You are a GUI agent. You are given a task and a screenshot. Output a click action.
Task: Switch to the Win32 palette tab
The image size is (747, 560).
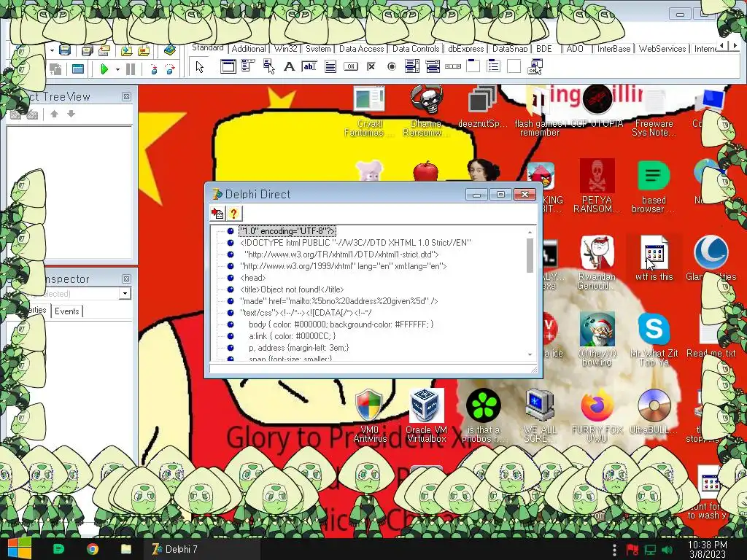click(x=285, y=49)
